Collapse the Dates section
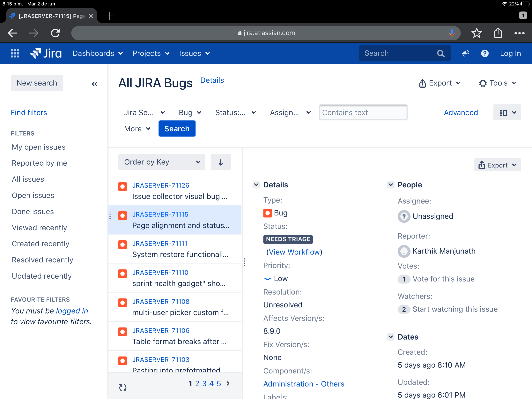The image size is (532, 399). coord(391,337)
